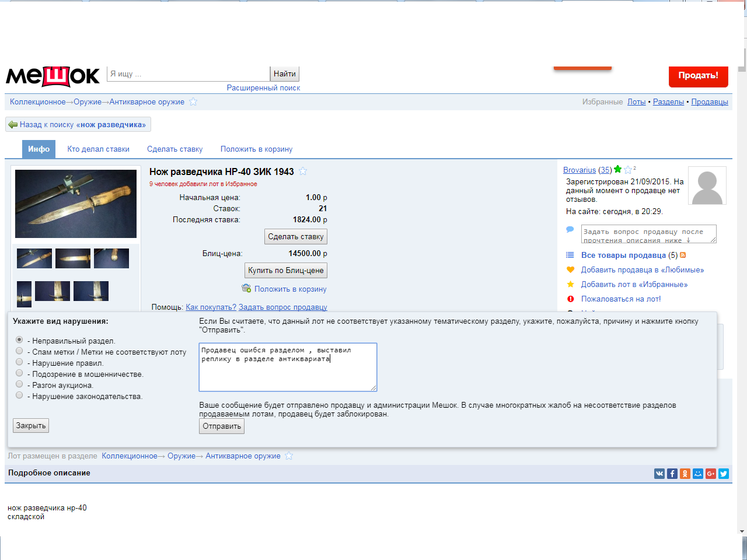
Task: Select Нарушение правил option
Action: point(19,362)
